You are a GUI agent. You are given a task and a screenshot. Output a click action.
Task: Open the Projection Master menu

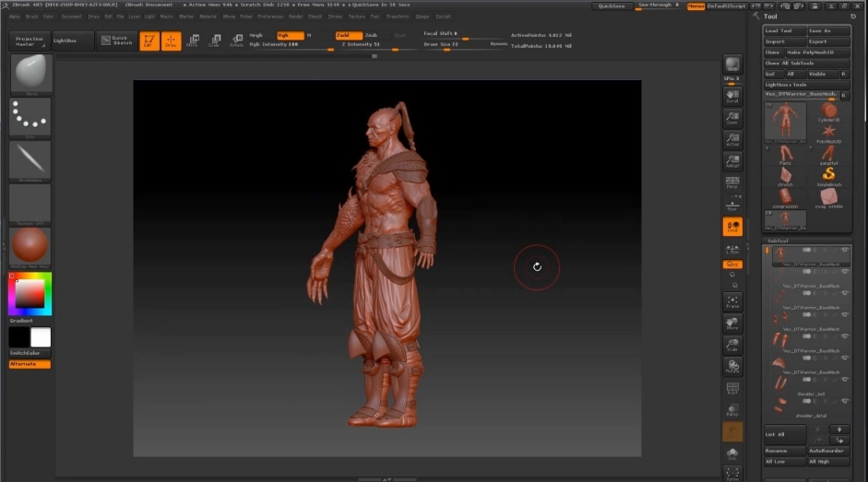29,41
